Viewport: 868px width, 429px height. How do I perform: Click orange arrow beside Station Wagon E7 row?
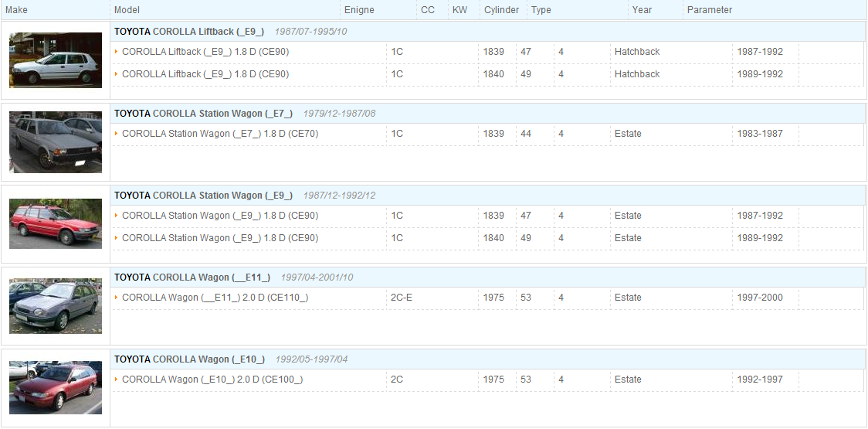[x=117, y=134]
